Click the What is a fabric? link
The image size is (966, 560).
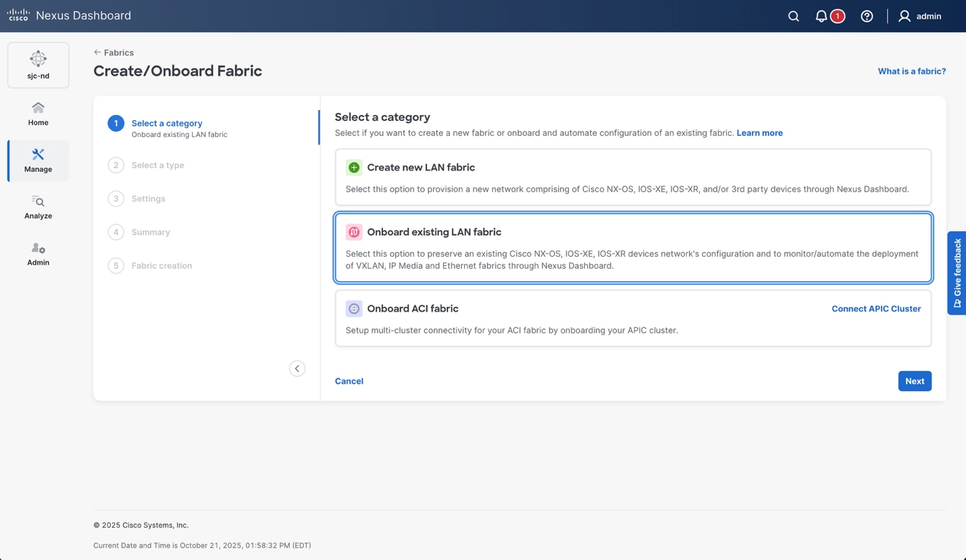point(911,71)
